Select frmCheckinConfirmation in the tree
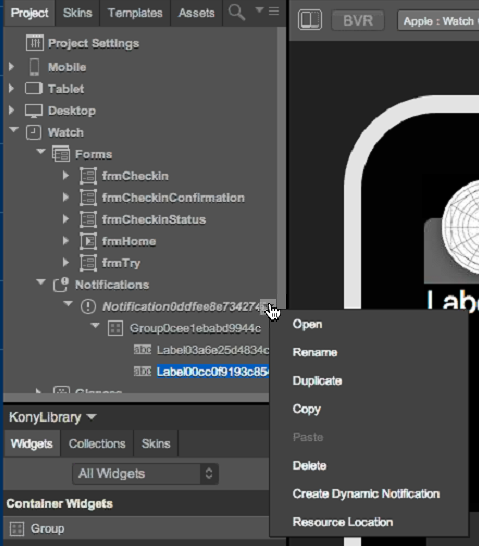Viewport: 479px width, 546px height. (x=173, y=198)
